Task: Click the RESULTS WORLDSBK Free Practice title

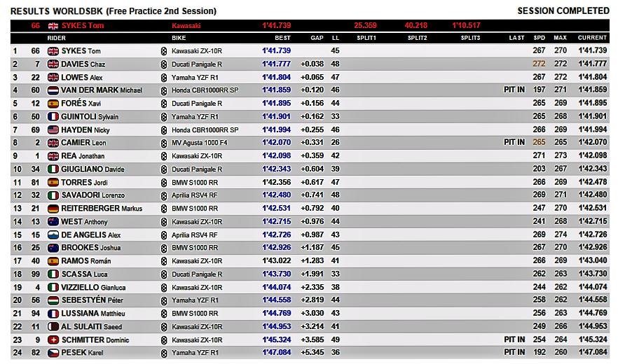Action: pyautogui.click(x=114, y=11)
